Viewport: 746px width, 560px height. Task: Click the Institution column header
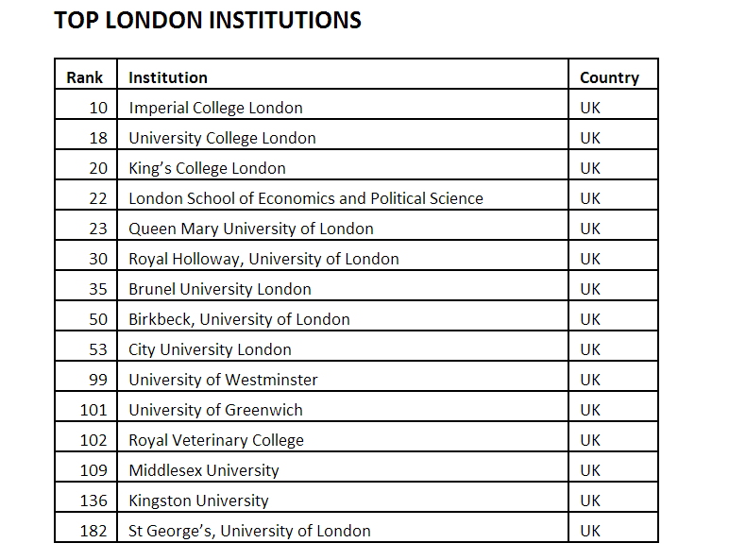click(168, 77)
